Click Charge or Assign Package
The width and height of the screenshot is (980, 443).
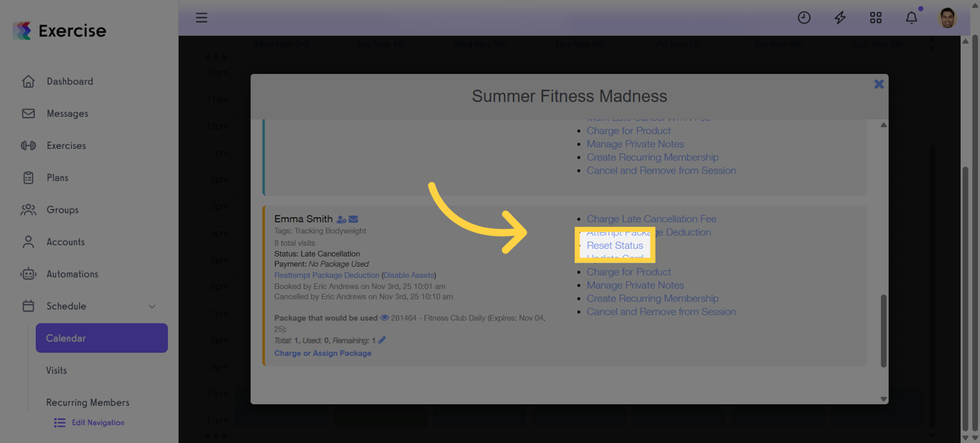323,353
